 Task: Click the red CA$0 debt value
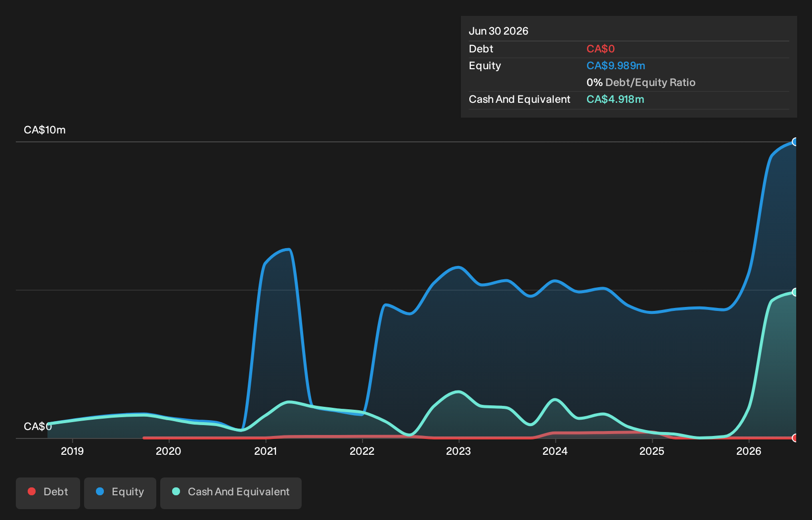tap(600, 49)
